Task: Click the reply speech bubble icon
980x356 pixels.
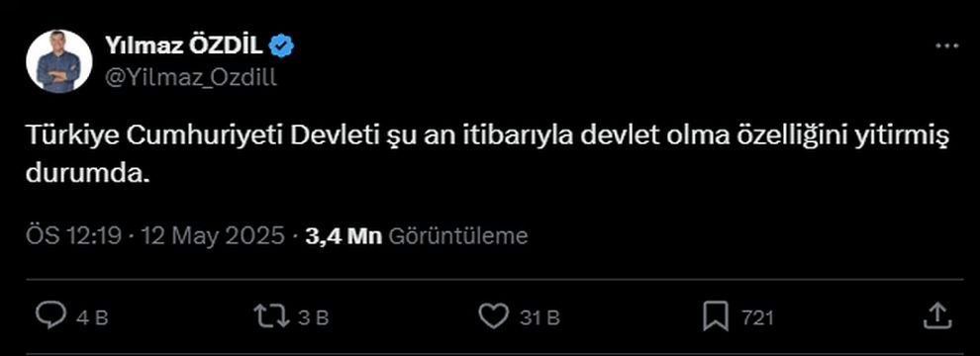Action: [x=50, y=316]
